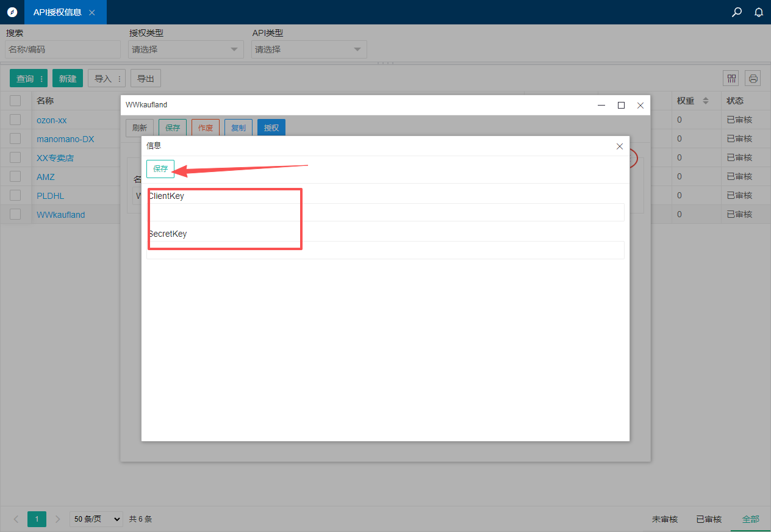This screenshot has width=771, height=532.
Task: Check the ozon-xx row checkbox
Action: pos(15,120)
